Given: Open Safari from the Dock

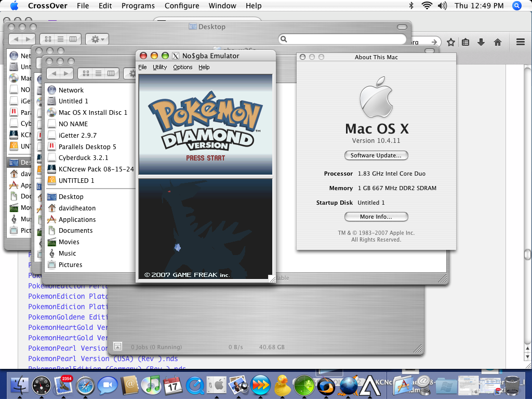Looking at the screenshot, I should [85, 386].
